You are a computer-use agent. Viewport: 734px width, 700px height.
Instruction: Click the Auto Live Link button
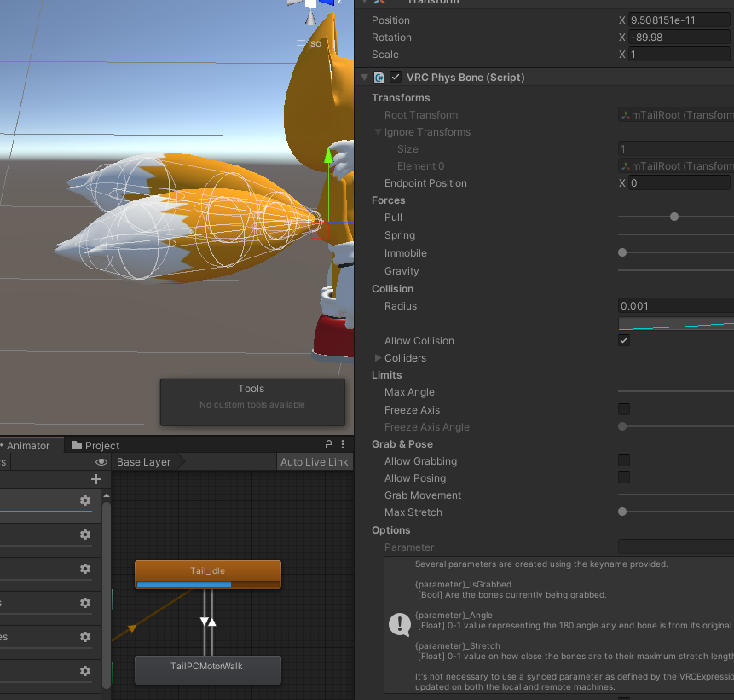(315, 462)
